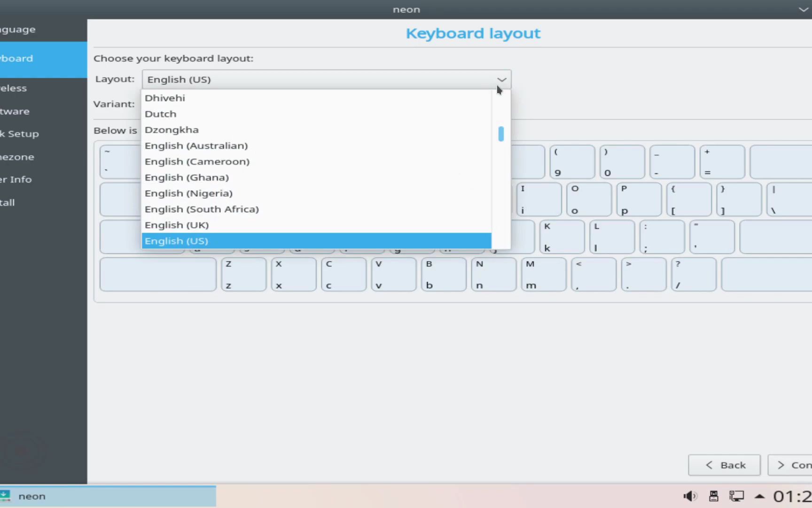Click the Continue button
The image size is (812, 508).
(x=796, y=465)
